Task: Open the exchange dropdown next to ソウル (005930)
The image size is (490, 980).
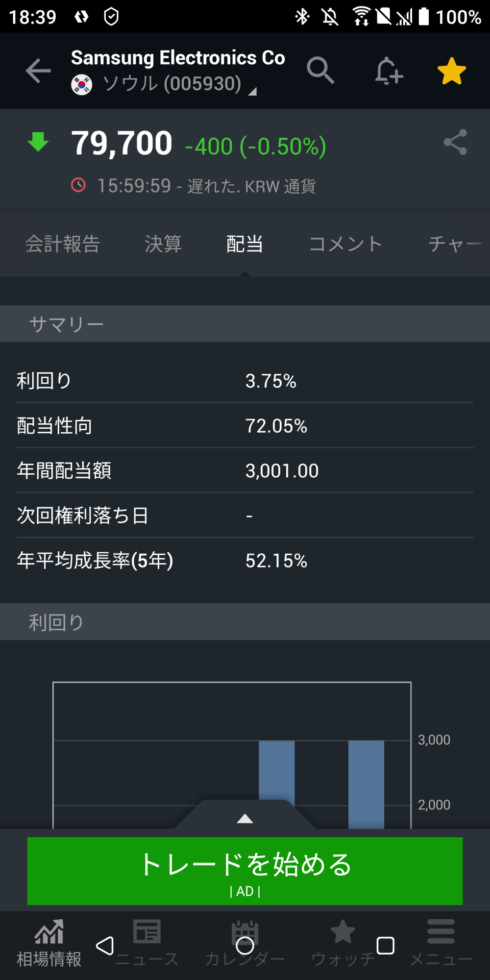Action: tap(252, 91)
